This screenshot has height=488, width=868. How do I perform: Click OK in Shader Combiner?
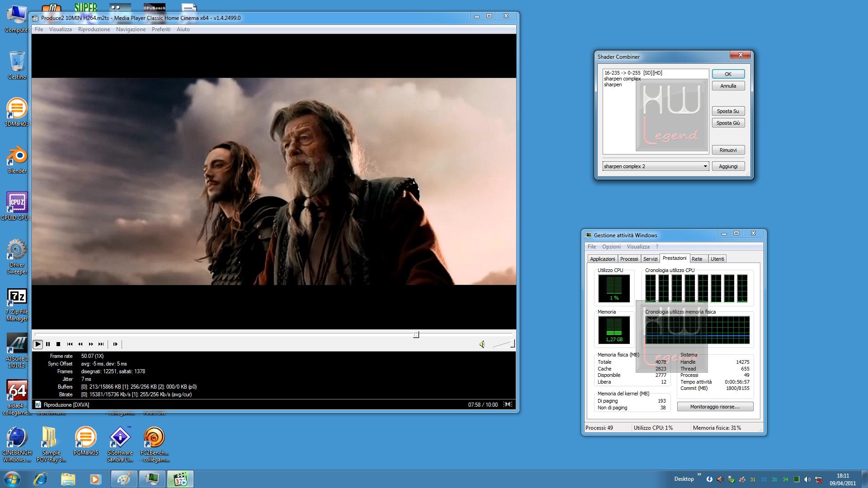point(728,74)
